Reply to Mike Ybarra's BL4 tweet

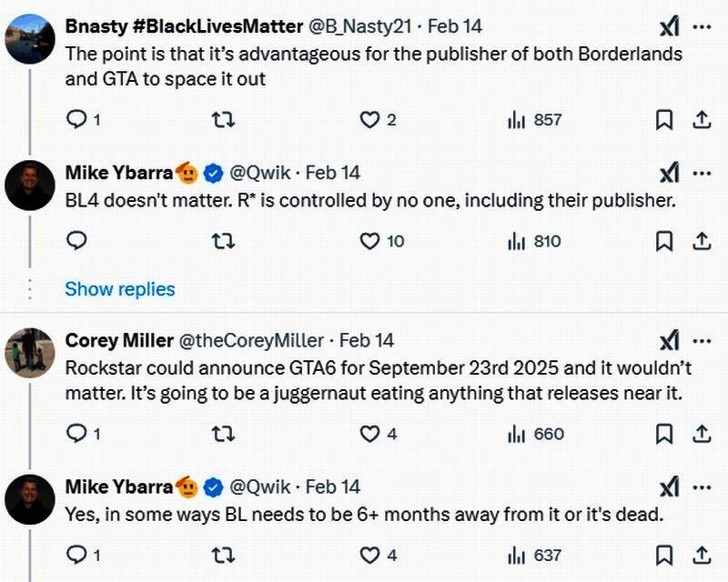pyautogui.click(x=77, y=241)
